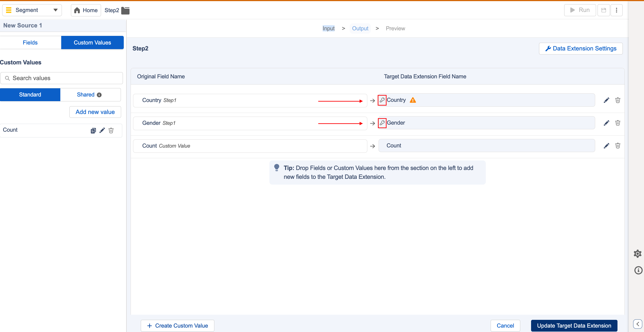Go to the Output step
The width and height of the screenshot is (644, 332).
(360, 28)
